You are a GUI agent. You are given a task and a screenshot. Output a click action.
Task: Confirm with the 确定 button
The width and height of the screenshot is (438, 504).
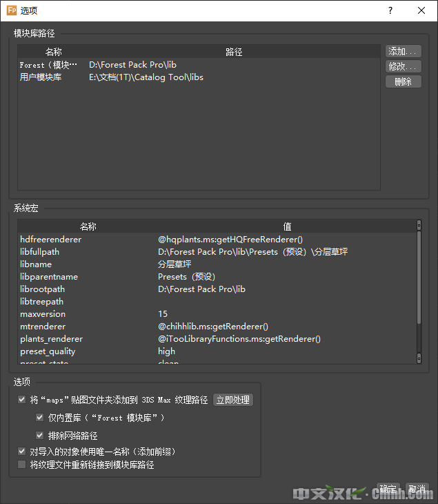coord(388,489)
